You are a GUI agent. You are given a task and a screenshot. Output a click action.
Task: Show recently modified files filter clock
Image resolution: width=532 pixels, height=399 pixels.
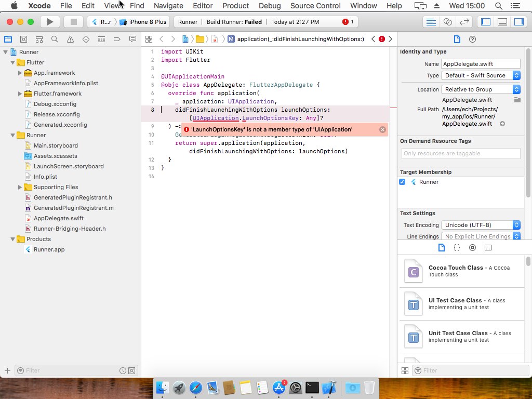click(123, 371)
